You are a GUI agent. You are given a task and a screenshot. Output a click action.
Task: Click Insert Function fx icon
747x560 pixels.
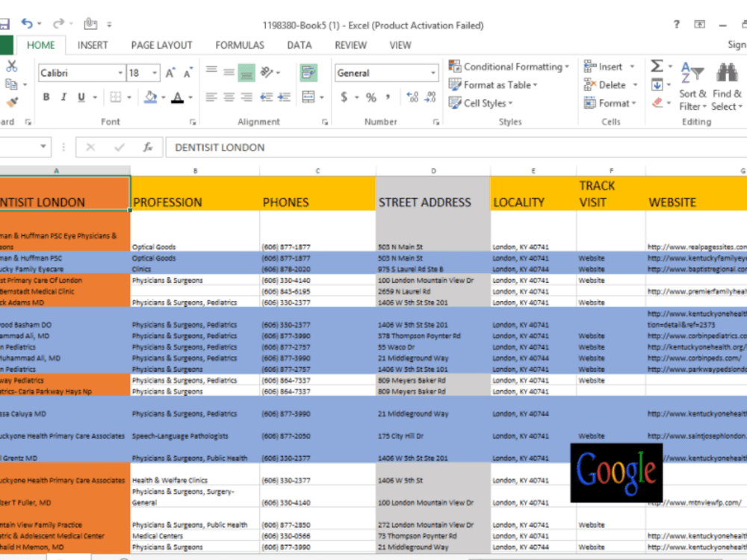(x=148, y=147)
